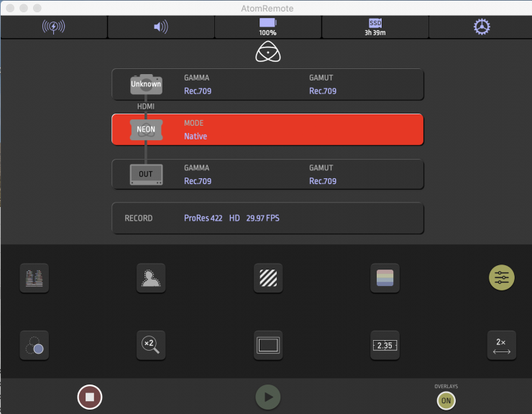Click the highlighted adjustment sliders button

click(x=501, y=277)
